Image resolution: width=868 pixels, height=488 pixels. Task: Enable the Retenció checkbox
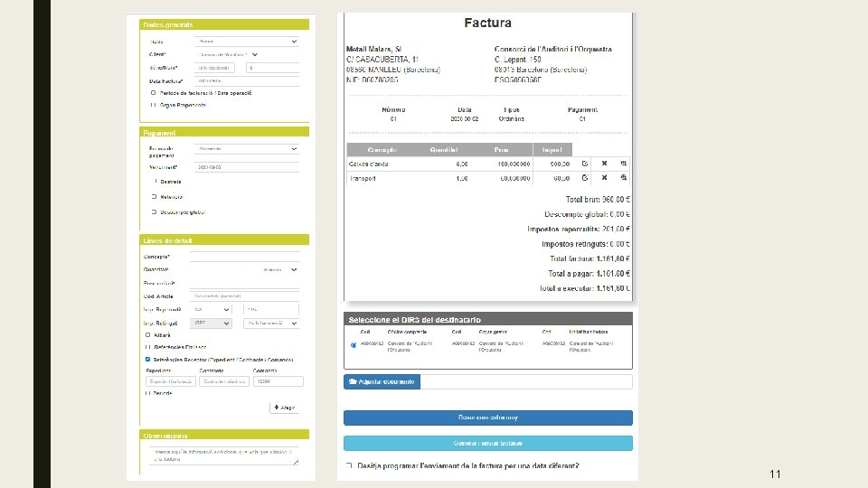[155, 197]
